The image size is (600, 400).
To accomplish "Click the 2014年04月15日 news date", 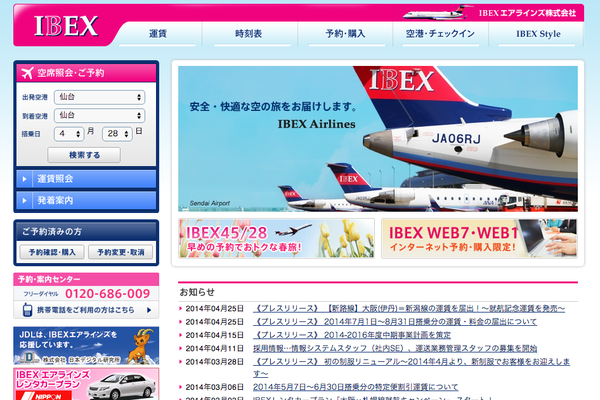I will coord(215,335).
